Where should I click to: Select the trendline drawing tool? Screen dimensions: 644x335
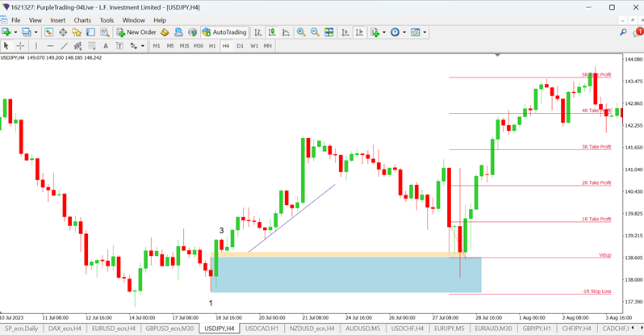pyautogui.click(x=64, y=46)
